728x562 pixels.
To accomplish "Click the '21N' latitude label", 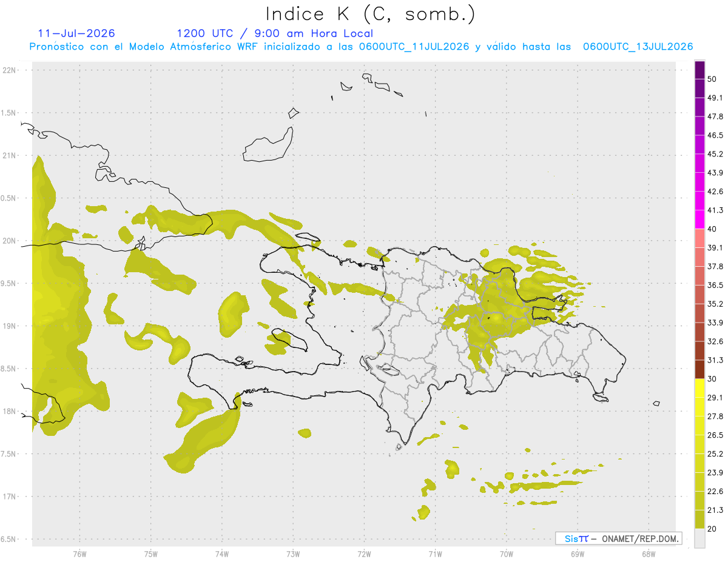I will point(10,155).
